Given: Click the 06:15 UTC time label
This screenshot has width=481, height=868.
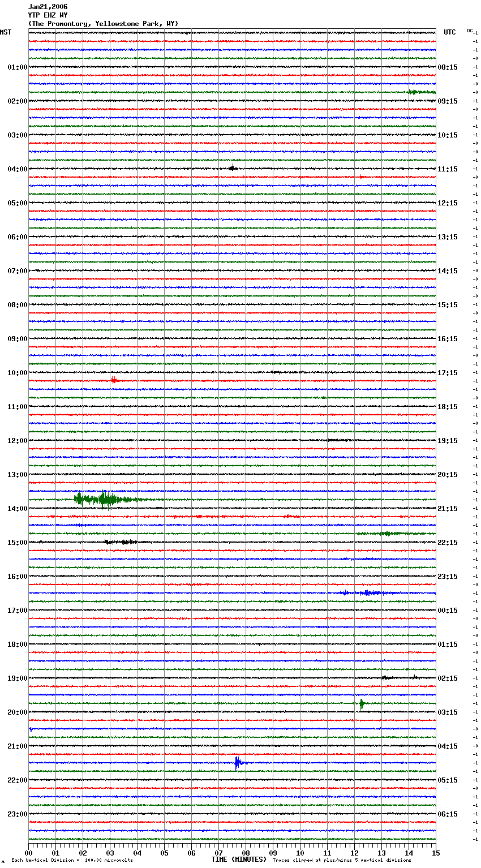Looking at the screenshot, I should tap(448, 814).
